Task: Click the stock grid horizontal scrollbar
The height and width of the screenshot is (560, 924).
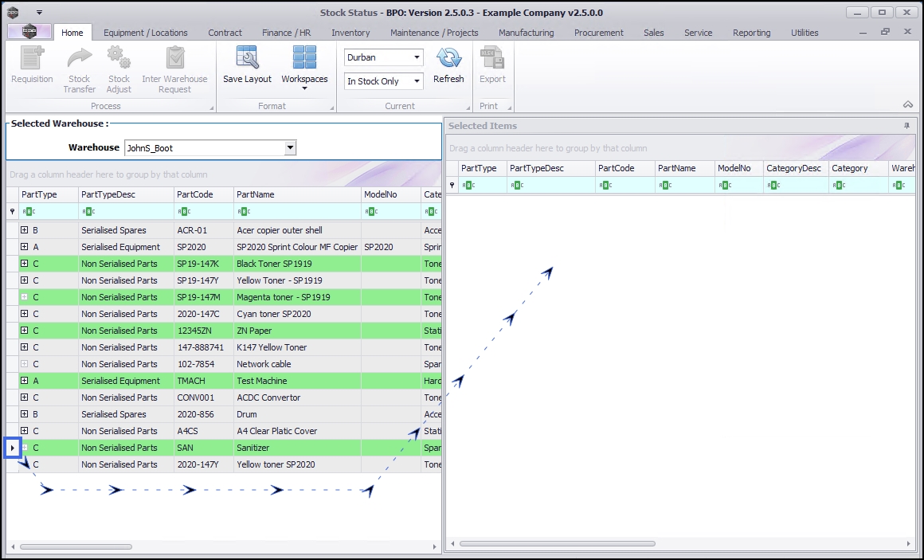Action: click(76, 546)
